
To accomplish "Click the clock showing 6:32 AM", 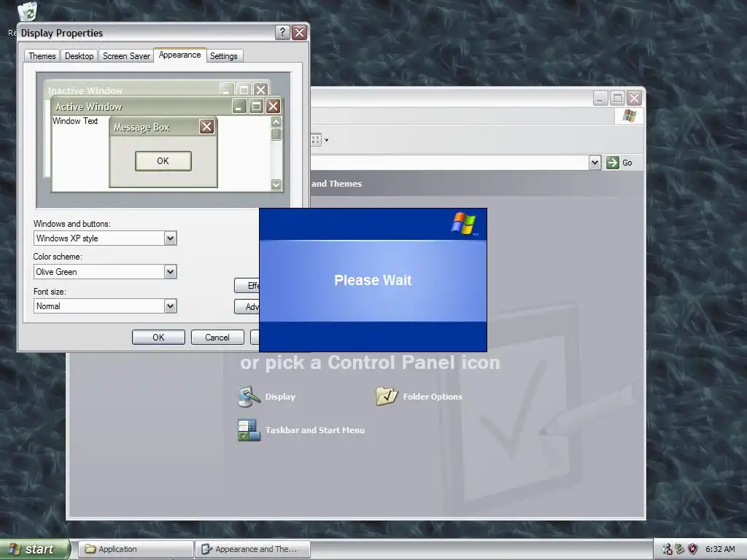I will [720, 549].
